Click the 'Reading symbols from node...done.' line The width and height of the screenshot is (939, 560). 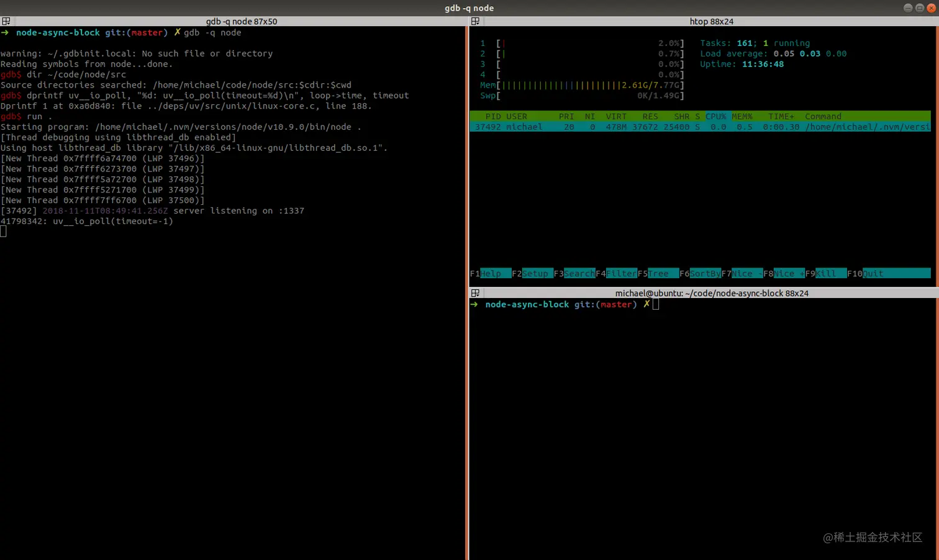coord(87,65)
